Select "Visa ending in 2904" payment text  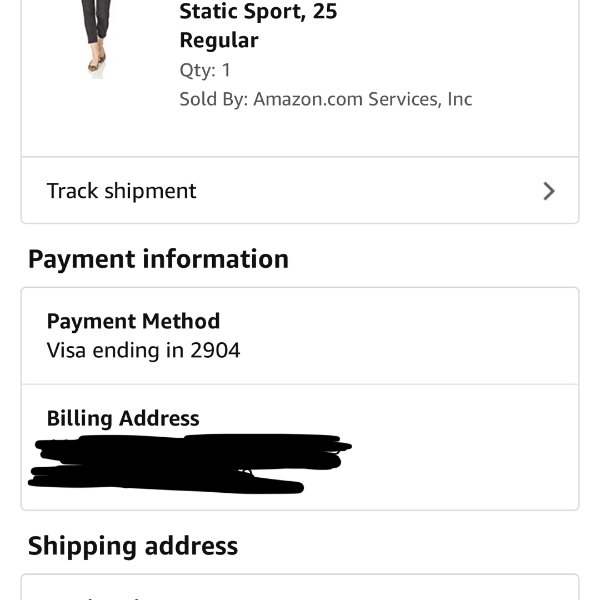pos(143,350)
